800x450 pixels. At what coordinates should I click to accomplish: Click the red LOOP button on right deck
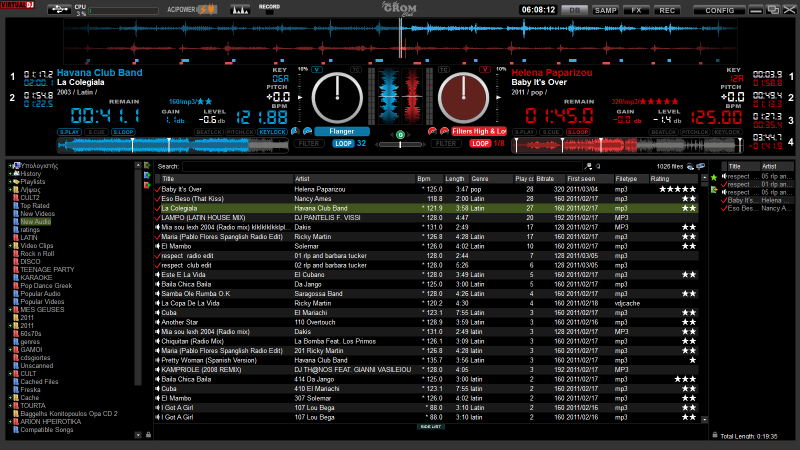click(x=480, y=144)
